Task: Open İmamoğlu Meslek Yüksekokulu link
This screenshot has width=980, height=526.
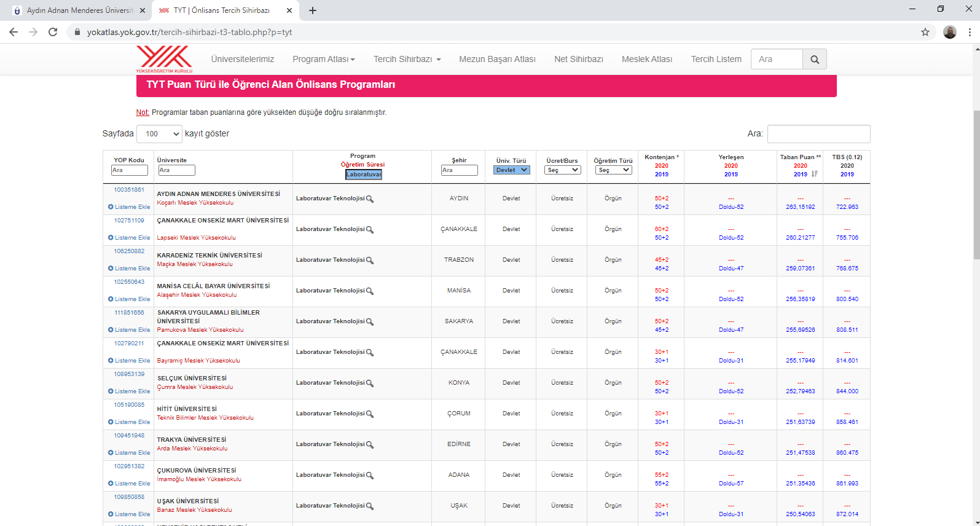Action: coord(199,479)
